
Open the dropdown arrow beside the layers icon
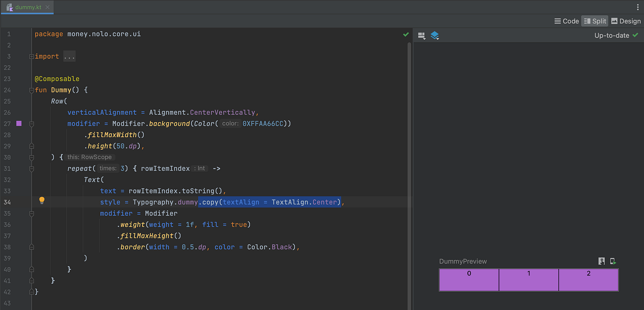pos(438,38)
